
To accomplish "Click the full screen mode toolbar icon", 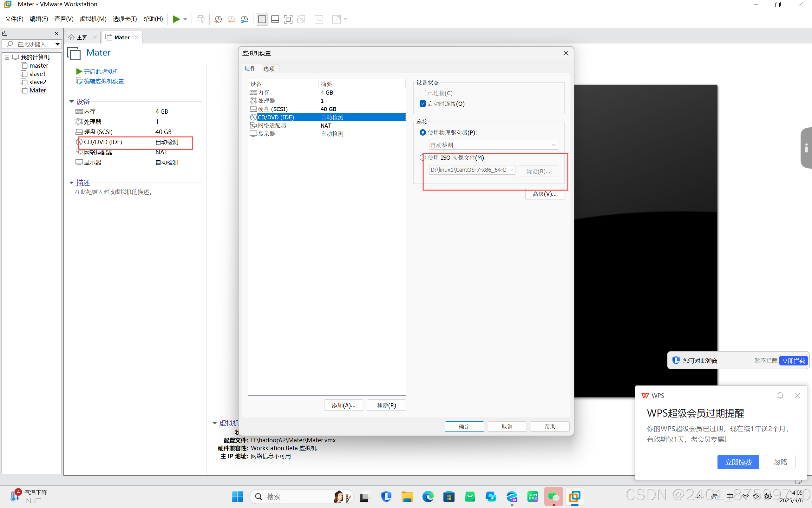I will point(288,19).
